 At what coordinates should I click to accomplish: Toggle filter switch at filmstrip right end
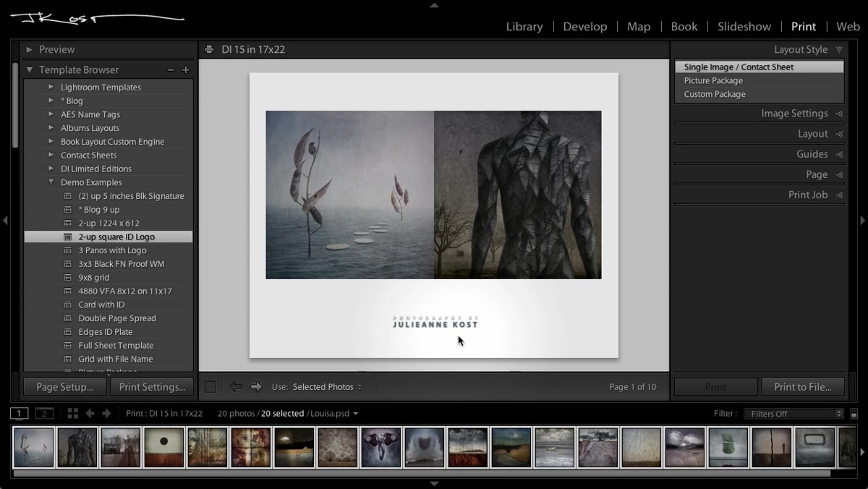click(854, 414)
